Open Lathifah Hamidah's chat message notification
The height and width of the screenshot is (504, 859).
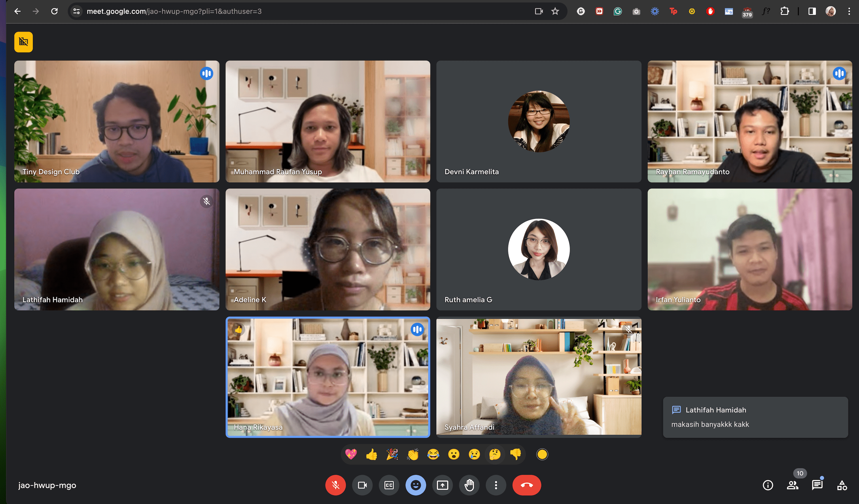[x=755, y=417]
